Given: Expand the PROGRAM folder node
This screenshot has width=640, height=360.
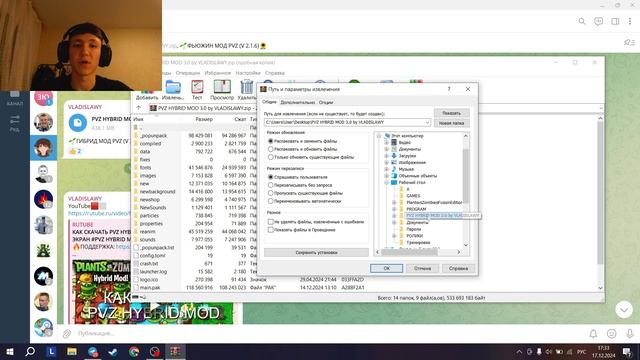Looking at the screenshot, I should point(394,209).
